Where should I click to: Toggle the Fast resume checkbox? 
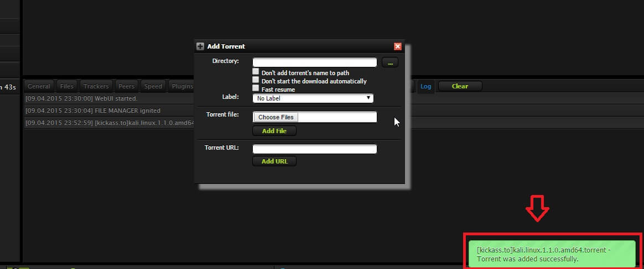click(256, 88)
